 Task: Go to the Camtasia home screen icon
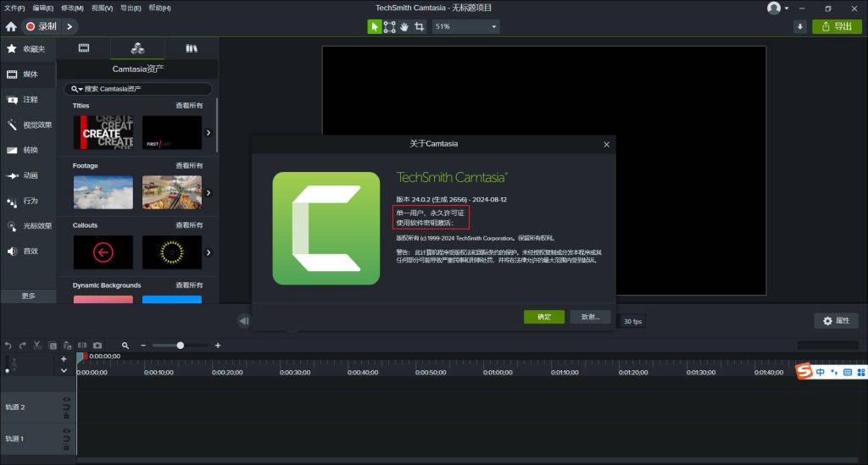point(11,26)
